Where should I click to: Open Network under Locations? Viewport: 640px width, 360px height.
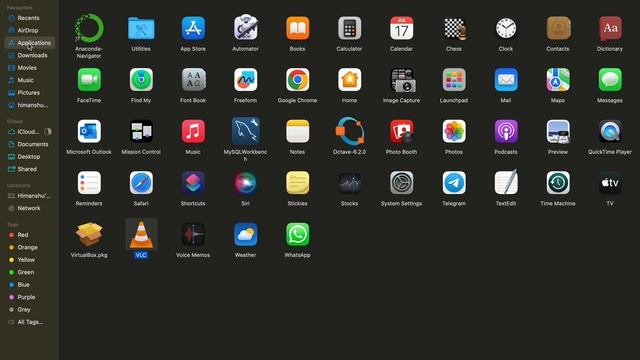coord(29,208)
